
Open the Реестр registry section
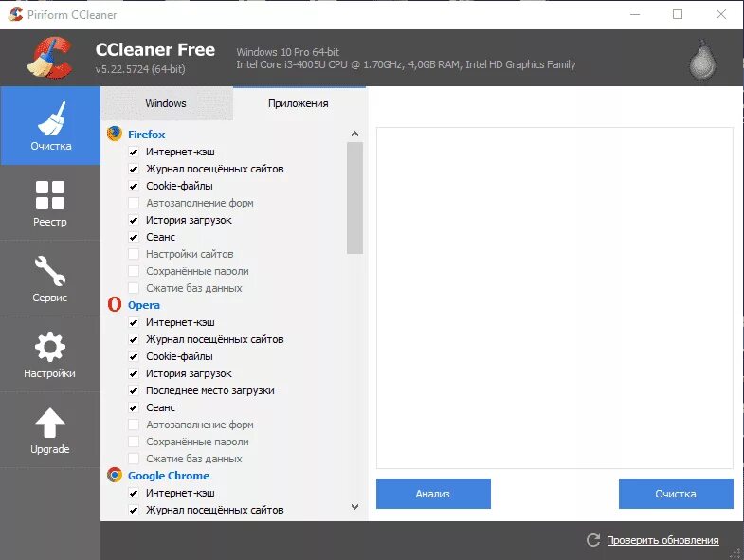pos(50,203)
